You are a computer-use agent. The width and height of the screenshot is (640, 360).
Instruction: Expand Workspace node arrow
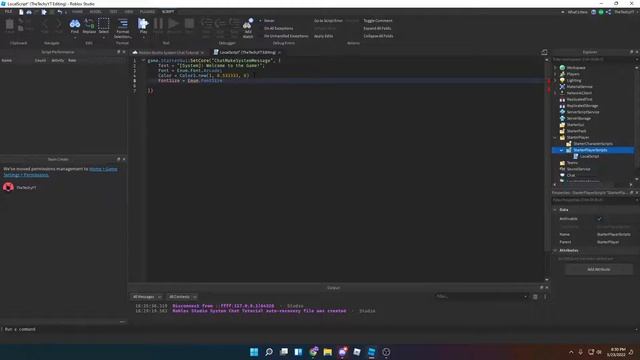click(x=555, y=68)
